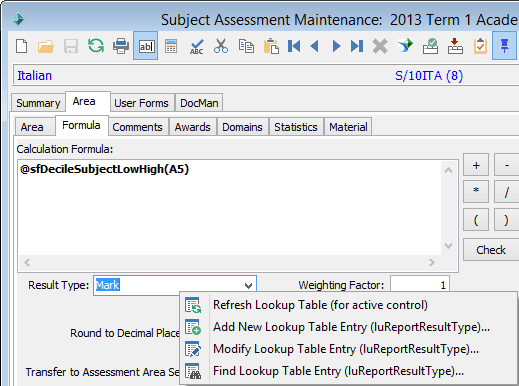Click the inbox with red download arrow icon

click(455, 46)
